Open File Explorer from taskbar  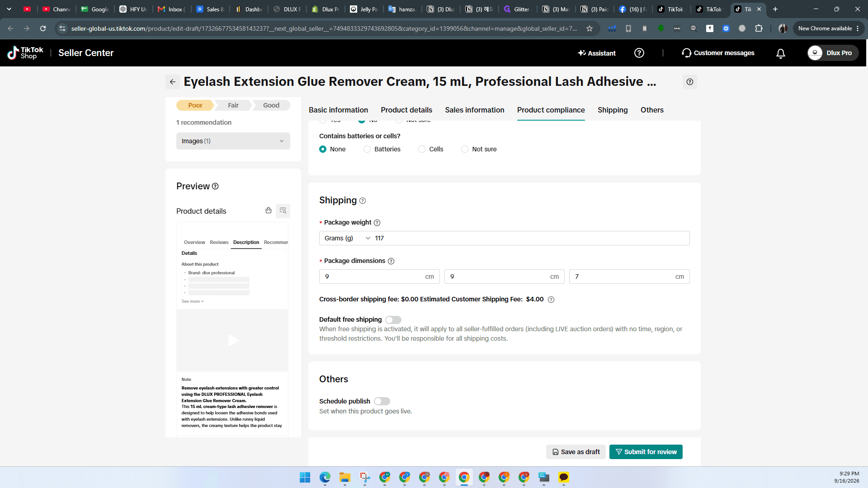point(345,477)
